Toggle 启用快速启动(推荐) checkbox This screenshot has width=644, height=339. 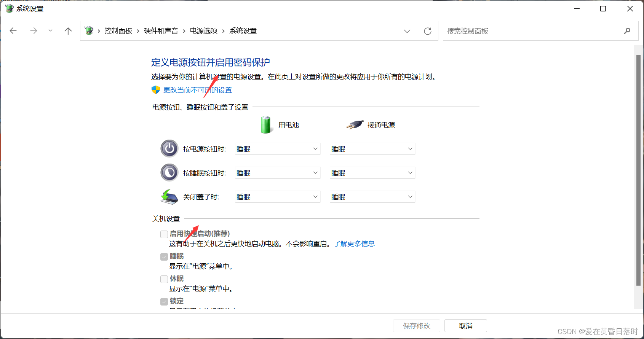[164, 234]
